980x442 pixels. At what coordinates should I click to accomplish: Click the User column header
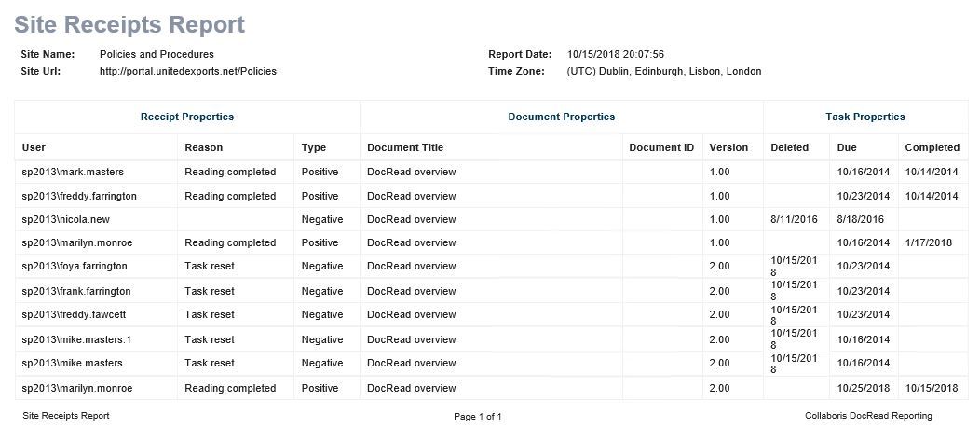coord(34,147)
